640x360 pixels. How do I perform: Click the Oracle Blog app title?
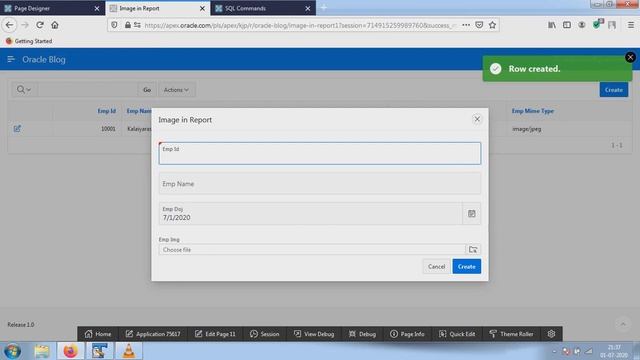click(x=44, y=59)
